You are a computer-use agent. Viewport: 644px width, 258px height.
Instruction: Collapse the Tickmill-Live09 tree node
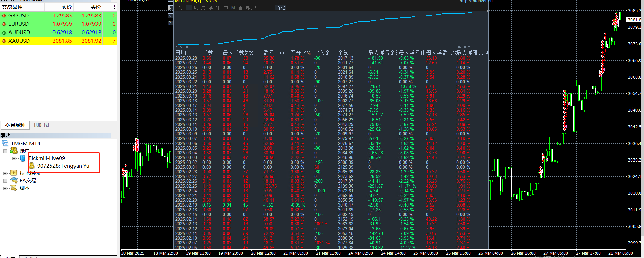14,158
